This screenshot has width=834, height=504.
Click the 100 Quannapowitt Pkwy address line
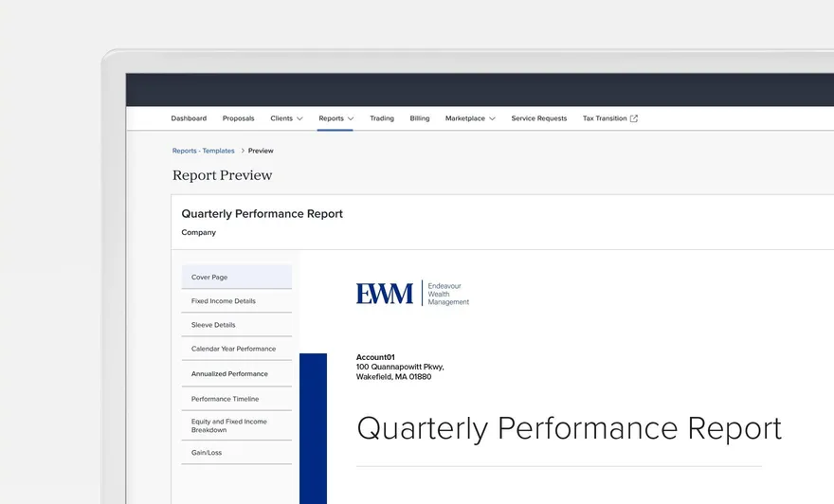pyautogui.click(x=400, y=367)
